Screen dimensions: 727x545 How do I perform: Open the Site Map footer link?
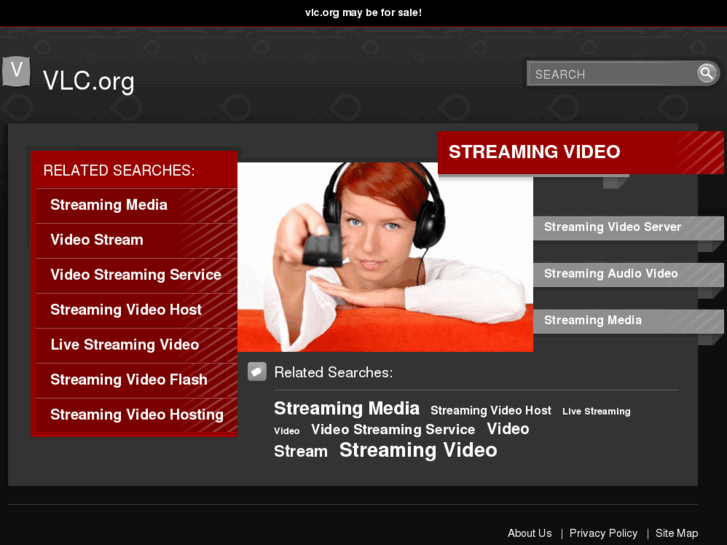tap(676, 533)
